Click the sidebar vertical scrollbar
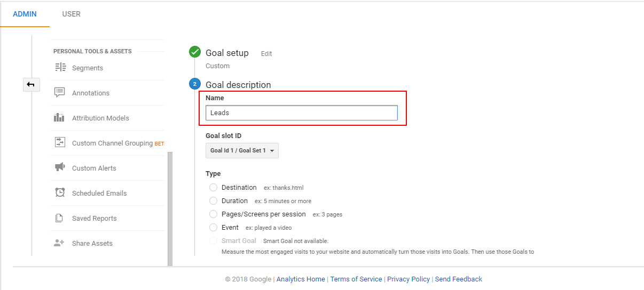Screen dimensions: 644x290 pyautogui.click(x=170, y=208)
